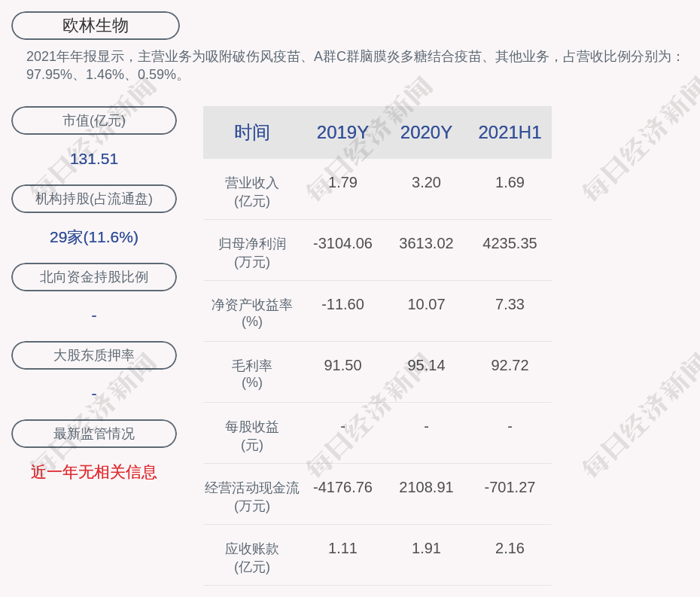Click the 2021年年报显示 description paragraph
The width and height of the screenshot is (700, 597).
(x=355, y=65)
